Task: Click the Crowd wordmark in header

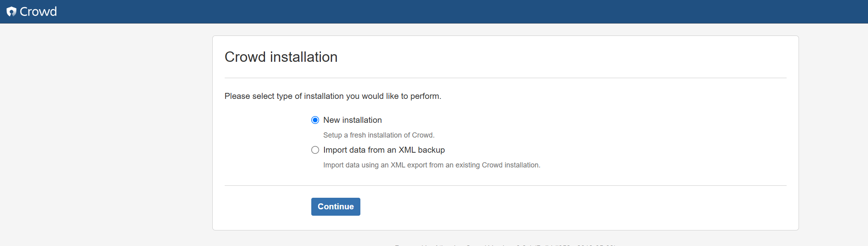Action: coord(38,12)
